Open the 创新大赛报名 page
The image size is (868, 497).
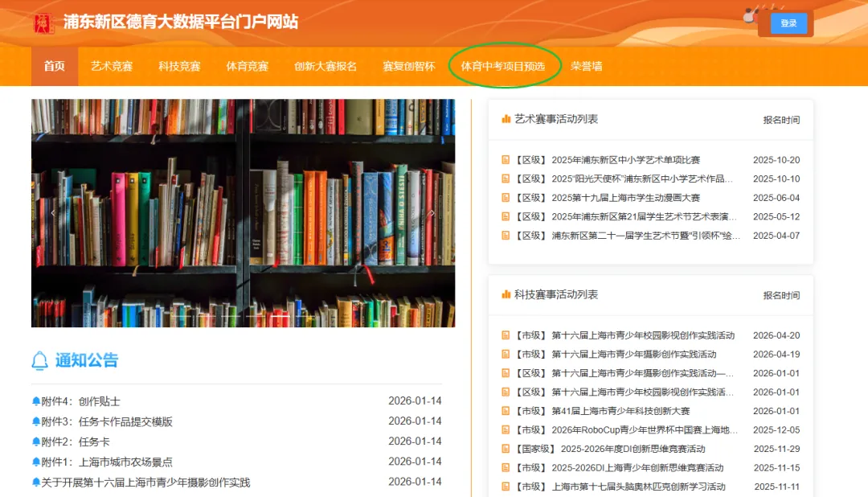coord(325,66)
